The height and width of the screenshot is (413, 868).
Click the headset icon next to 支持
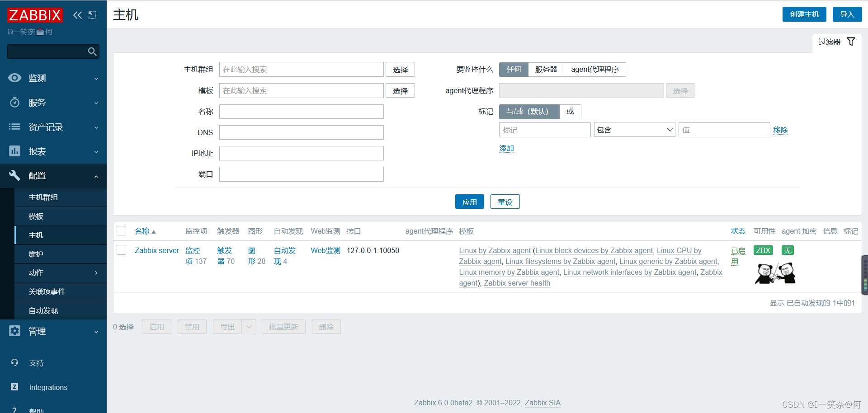coord(14,362)
